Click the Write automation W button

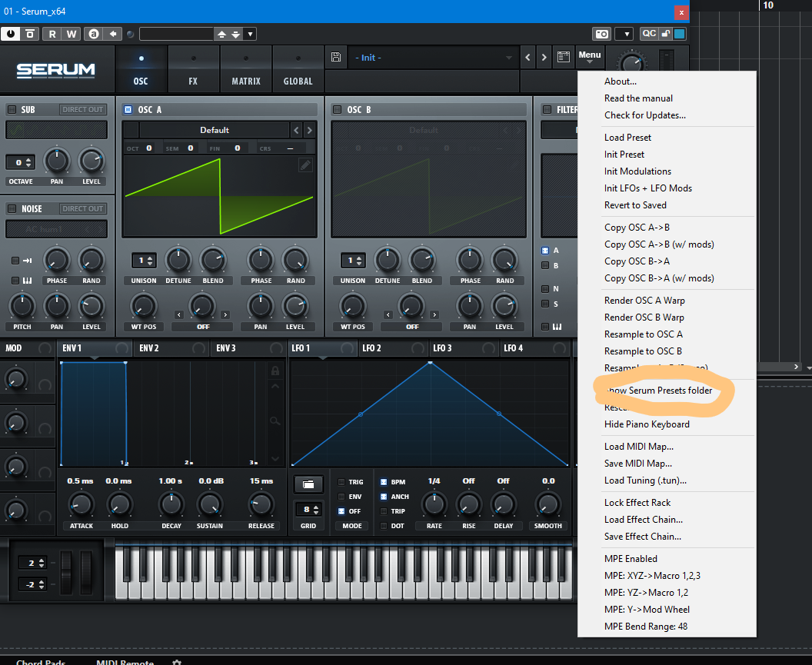click(x=72, y=34)
